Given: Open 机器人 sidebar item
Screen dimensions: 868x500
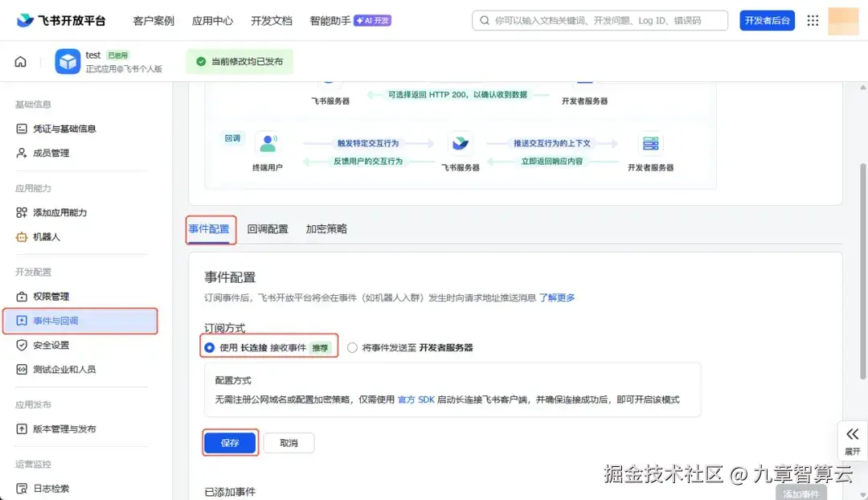Looking at the screenshot, I should click(81, 237).
